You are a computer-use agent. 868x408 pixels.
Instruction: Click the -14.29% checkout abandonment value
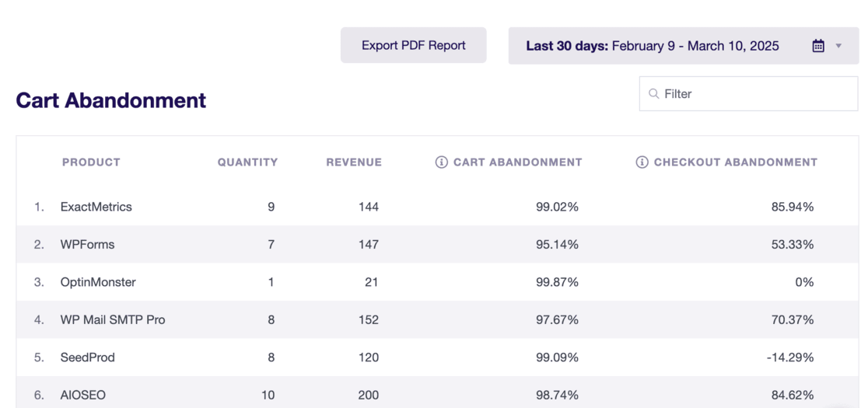tap(790, 357)
